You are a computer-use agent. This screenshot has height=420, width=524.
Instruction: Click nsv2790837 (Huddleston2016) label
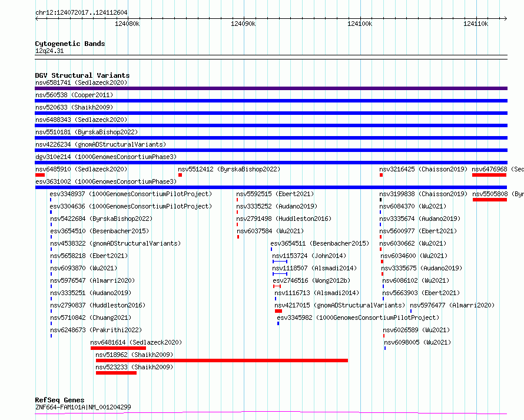click(98, 305)
